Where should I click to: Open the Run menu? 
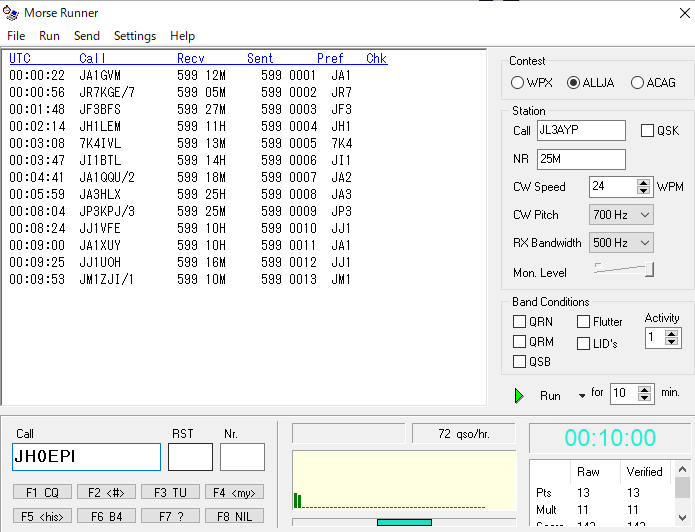(x=49, y=35)
